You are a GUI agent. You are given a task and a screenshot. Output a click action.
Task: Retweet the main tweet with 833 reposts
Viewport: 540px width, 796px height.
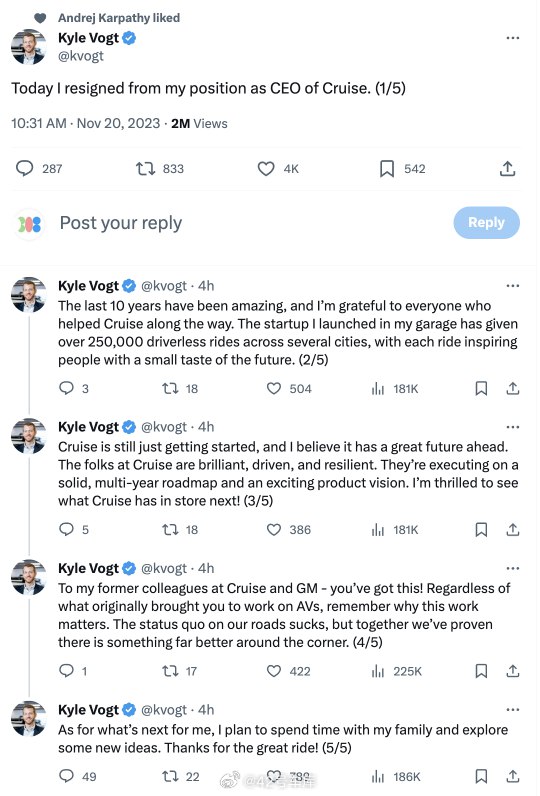(146, 169)
